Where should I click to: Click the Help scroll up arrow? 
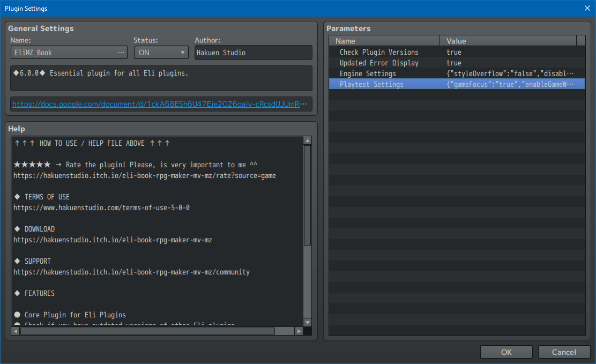click(308, 140)
